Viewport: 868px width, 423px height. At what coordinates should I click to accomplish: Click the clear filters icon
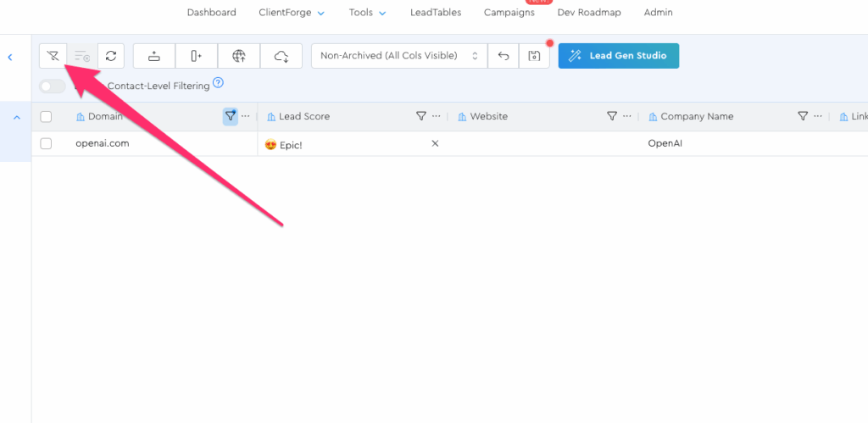click(53, 56)
